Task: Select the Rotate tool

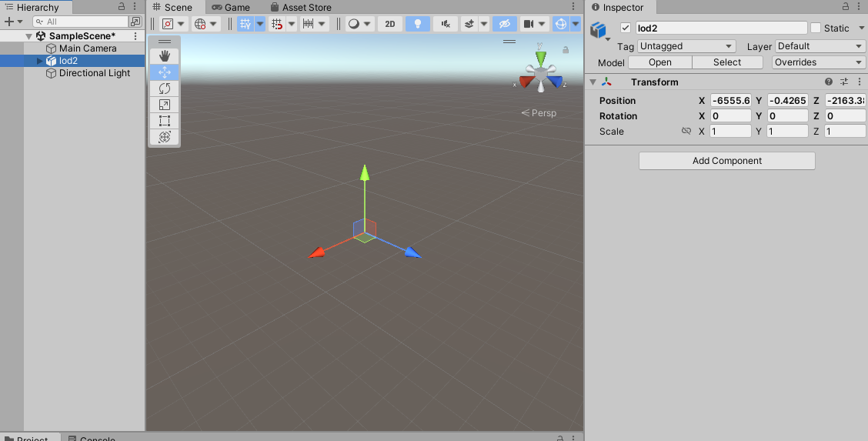Action: pyautogui.click(x=165, y=89)
